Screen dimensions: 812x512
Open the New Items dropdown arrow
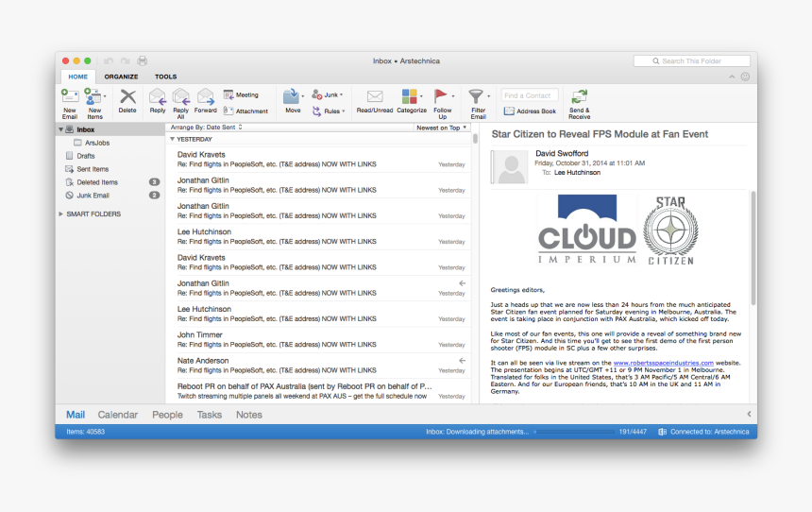click(105, 96)
